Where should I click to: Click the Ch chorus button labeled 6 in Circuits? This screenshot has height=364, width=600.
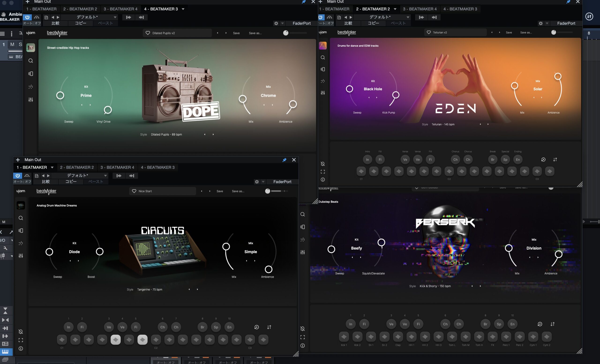(162, 327)
